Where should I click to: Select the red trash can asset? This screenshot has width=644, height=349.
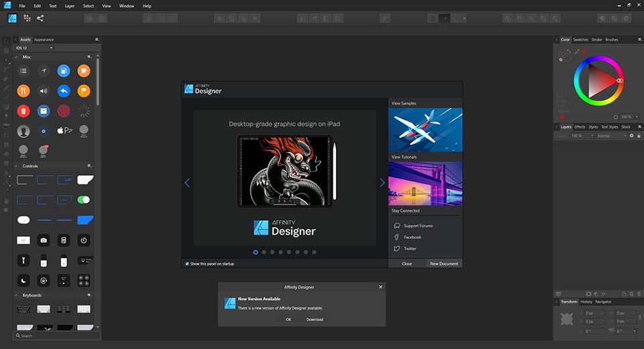pos(23,111)
